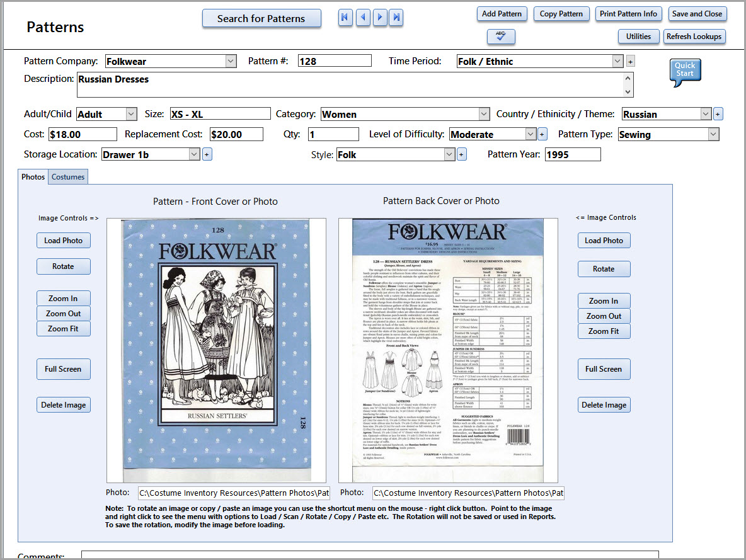Go to the previous pattern record
The width and height of the screenshot is (746, 560).
[363, 18]
